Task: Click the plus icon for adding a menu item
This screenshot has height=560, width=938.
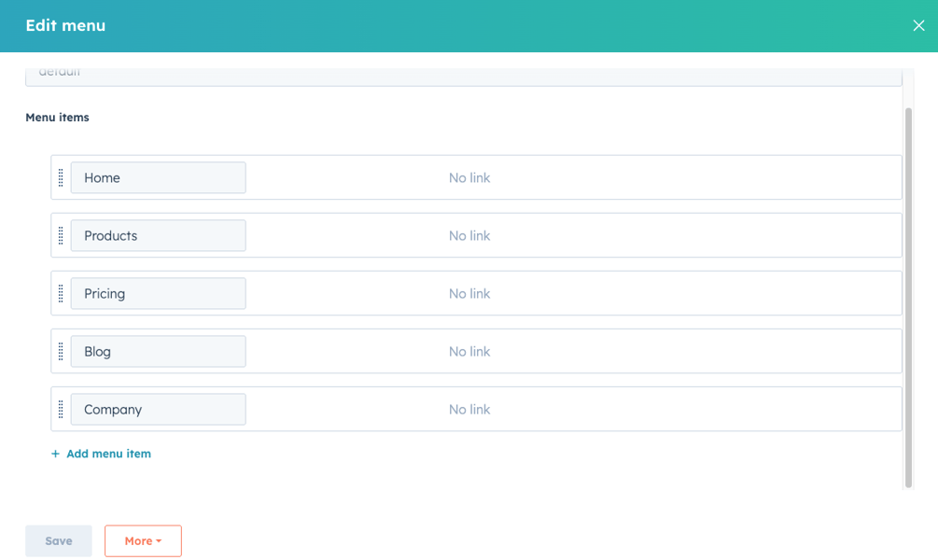Action: 55,455
